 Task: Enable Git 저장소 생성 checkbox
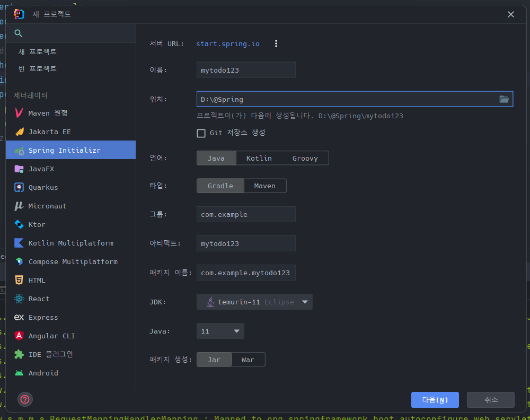201,133
